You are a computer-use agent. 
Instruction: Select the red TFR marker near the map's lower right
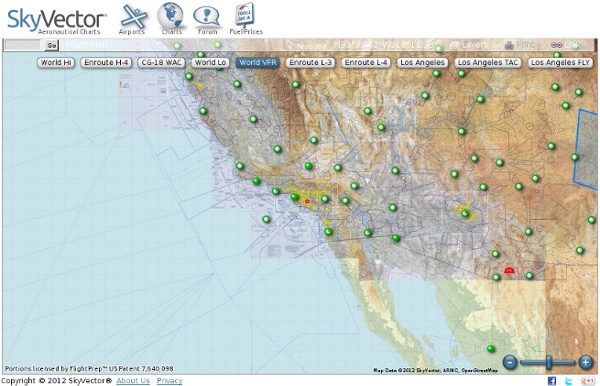pyautogui.click(x=509, y=271)
